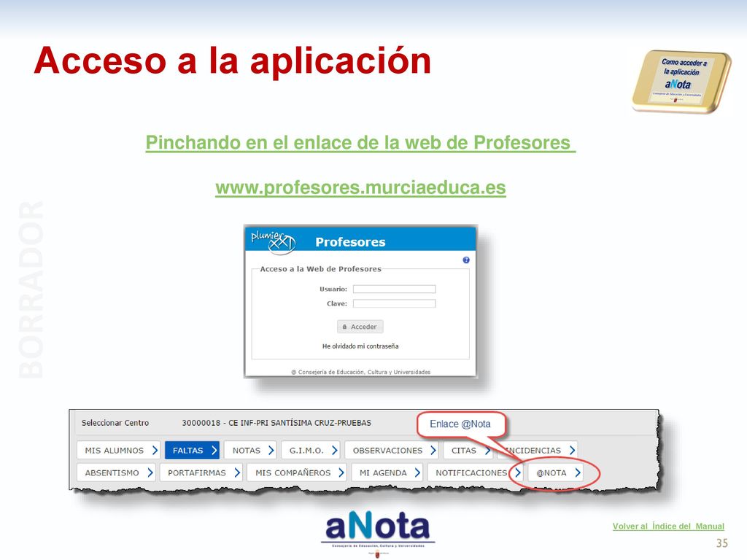
Task: Click the chevron next to MIS ALUMNOS
Action: point(155,450)
